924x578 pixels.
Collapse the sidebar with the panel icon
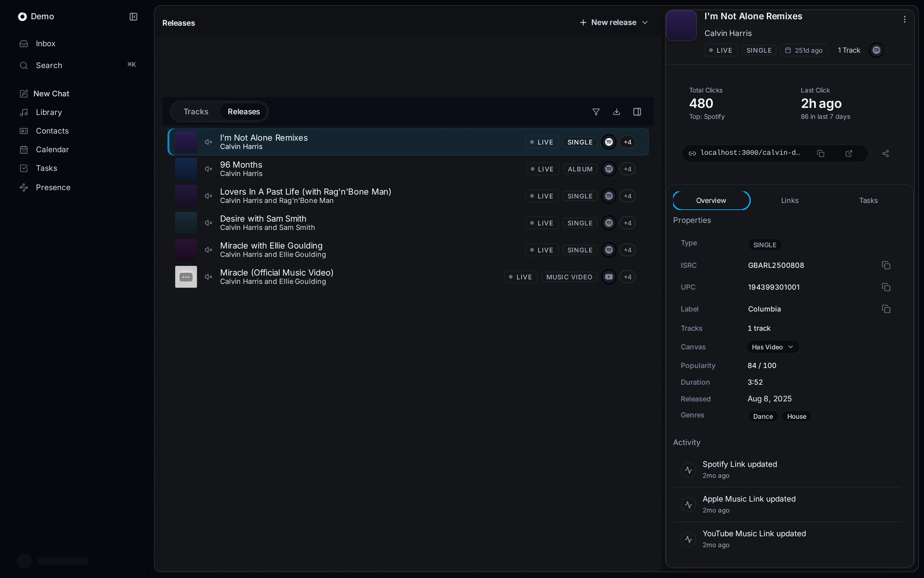click(x=133, y=17)
